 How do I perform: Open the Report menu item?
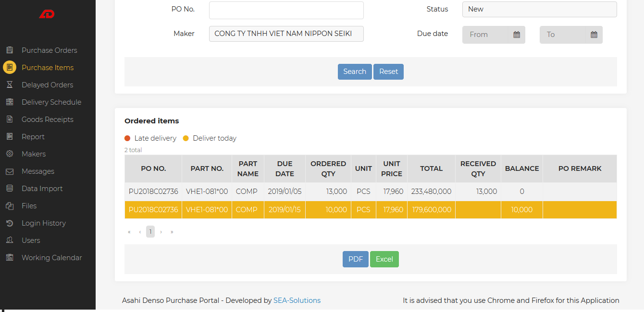tap(33, 137)
